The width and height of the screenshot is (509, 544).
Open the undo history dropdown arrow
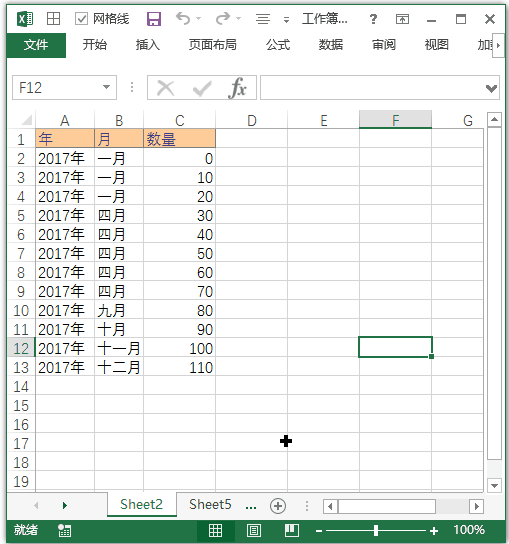(198, 18)
